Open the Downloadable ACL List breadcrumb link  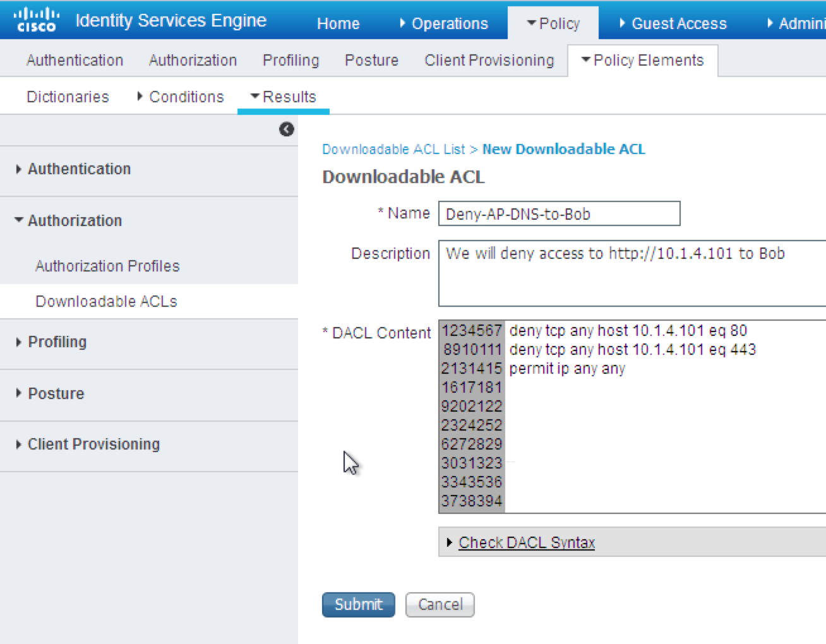[x=393, y=149]
